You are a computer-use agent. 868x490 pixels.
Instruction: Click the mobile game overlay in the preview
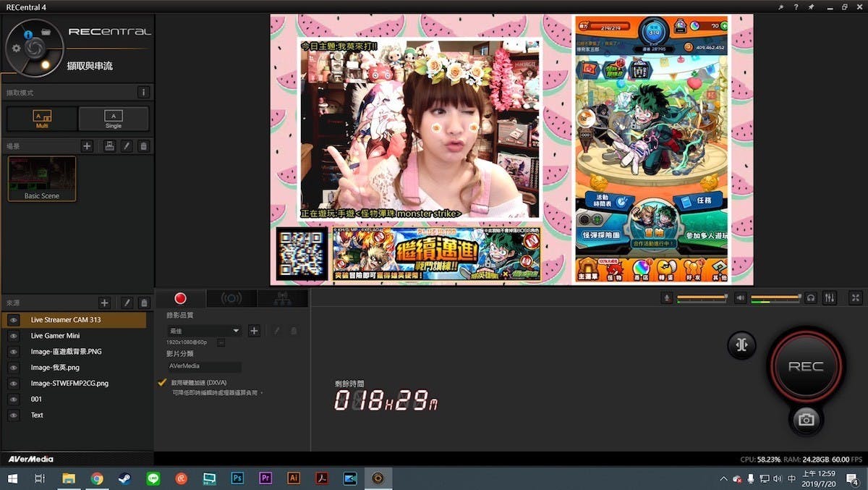click(652, 149)
